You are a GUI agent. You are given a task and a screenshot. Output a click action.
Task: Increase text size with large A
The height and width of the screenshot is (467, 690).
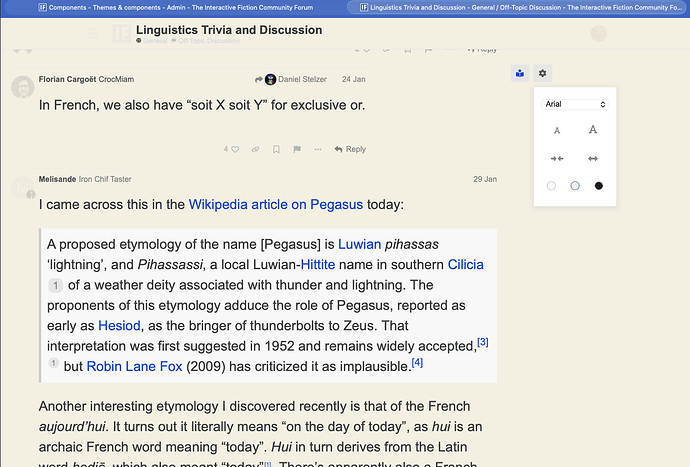593,129
